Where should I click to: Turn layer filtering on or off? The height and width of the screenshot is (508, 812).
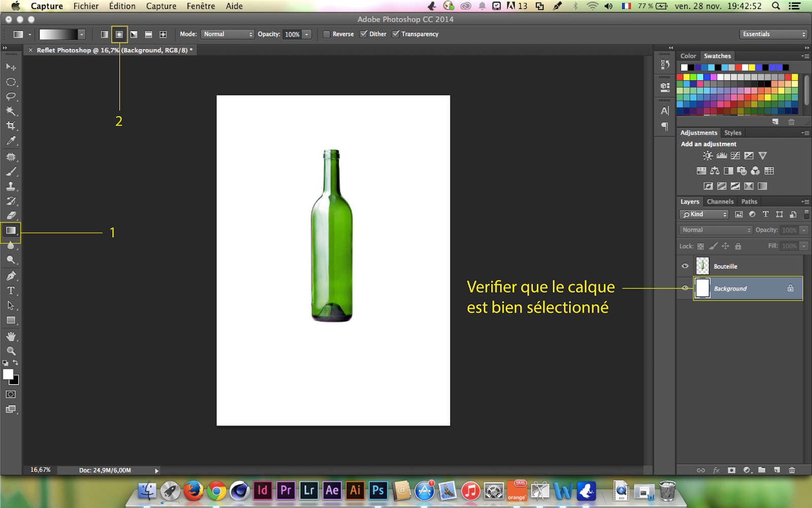(x=806, y=214)
